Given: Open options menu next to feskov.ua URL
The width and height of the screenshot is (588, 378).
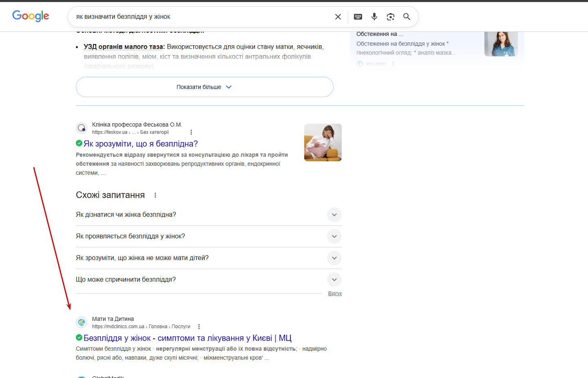Looking at the screenshot, I should (191, 132).
